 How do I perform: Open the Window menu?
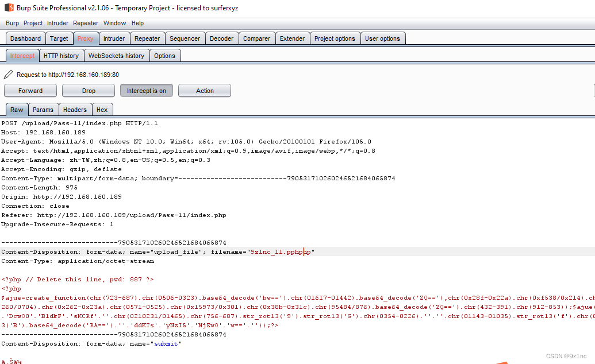(x=114, y=23)
